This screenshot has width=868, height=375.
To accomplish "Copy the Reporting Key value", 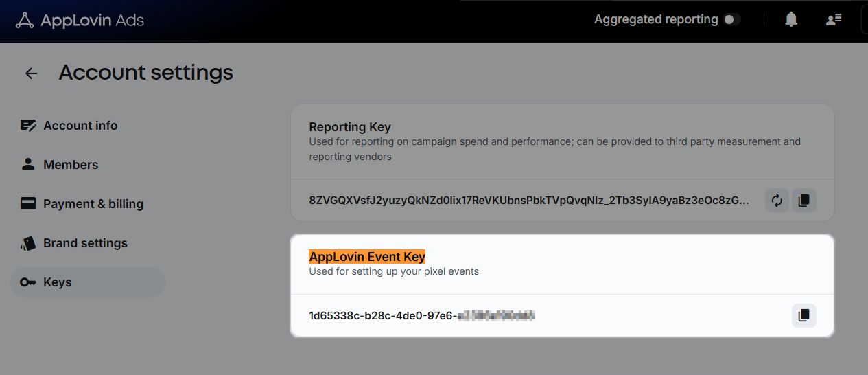I will coord(804,201).
